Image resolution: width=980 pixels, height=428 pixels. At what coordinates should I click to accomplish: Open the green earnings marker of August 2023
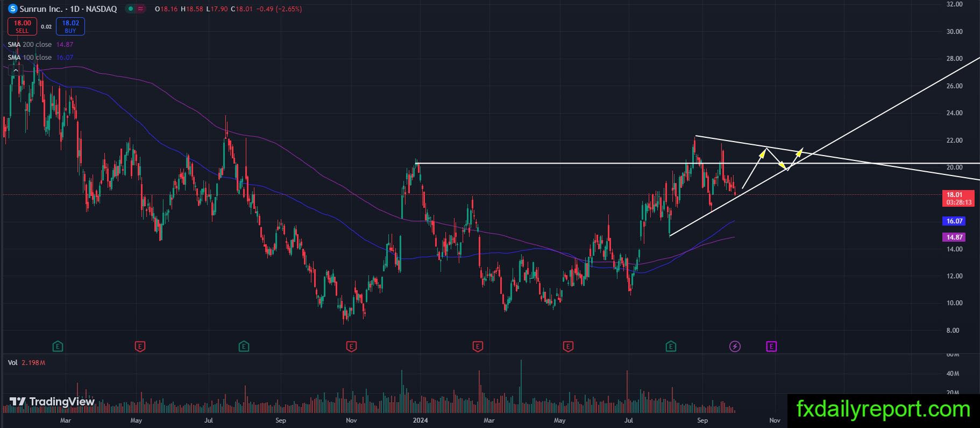click(244, 346)
